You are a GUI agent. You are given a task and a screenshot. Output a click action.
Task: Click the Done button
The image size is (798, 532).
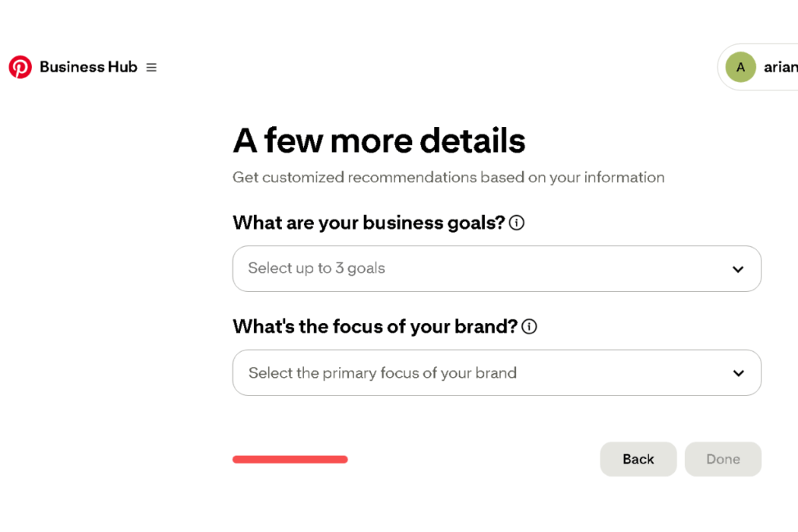click(722, 459)
